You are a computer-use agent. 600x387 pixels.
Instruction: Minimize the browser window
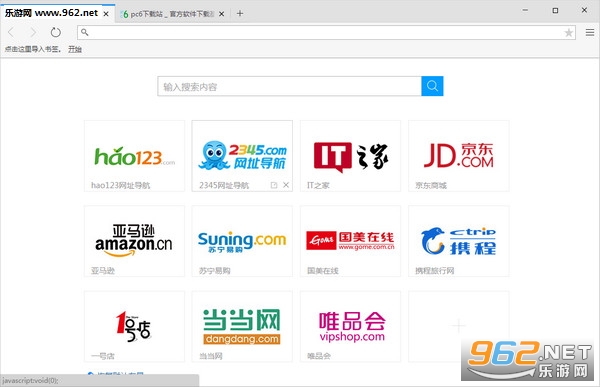point(525,10)
